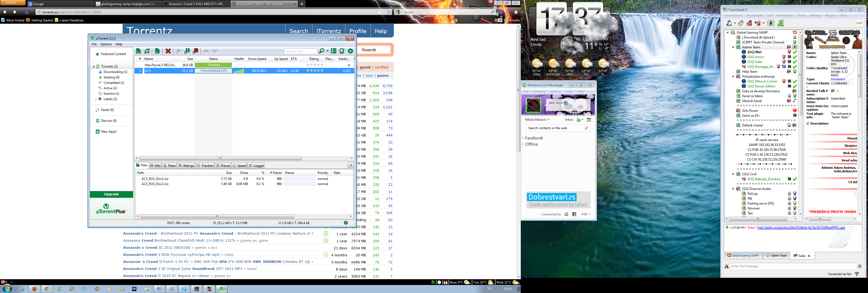
Task: Click TeamSpeak bookmark stamp toolbar icon
Action: [741, 23]
